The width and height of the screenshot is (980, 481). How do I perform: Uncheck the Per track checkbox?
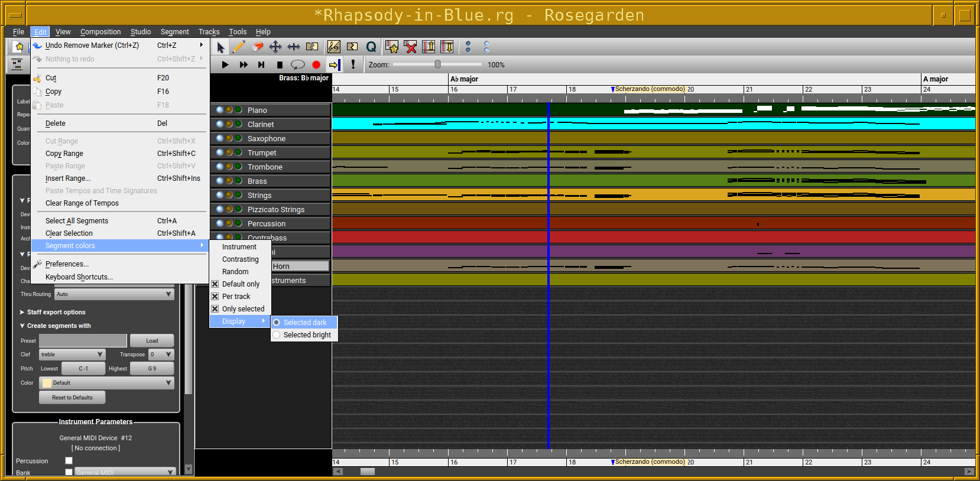tap(215, 297)
